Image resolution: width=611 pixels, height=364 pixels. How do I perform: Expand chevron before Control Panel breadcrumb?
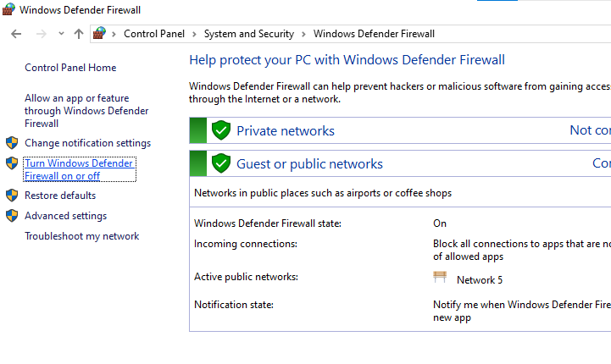click(x=114, y=34)
